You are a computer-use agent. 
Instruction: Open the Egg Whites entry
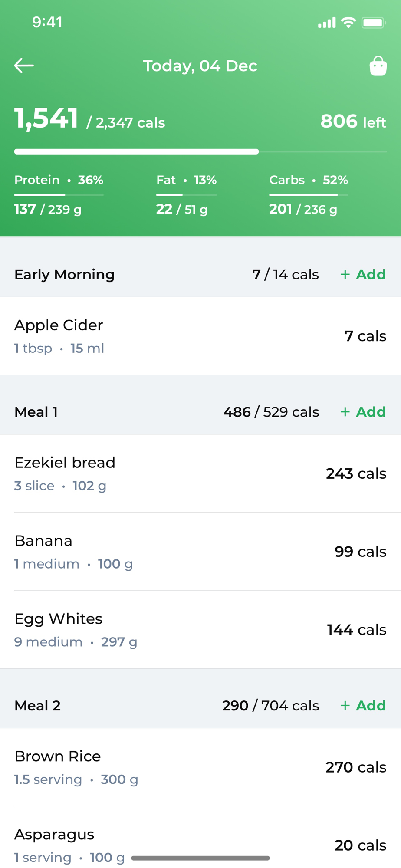pyautogui.click(x=200, y=630)
